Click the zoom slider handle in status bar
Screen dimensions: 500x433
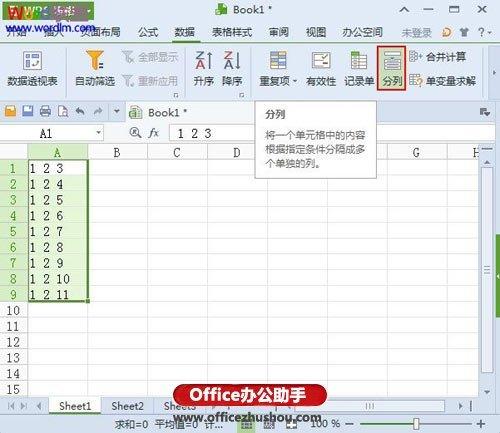pos(416,424)
